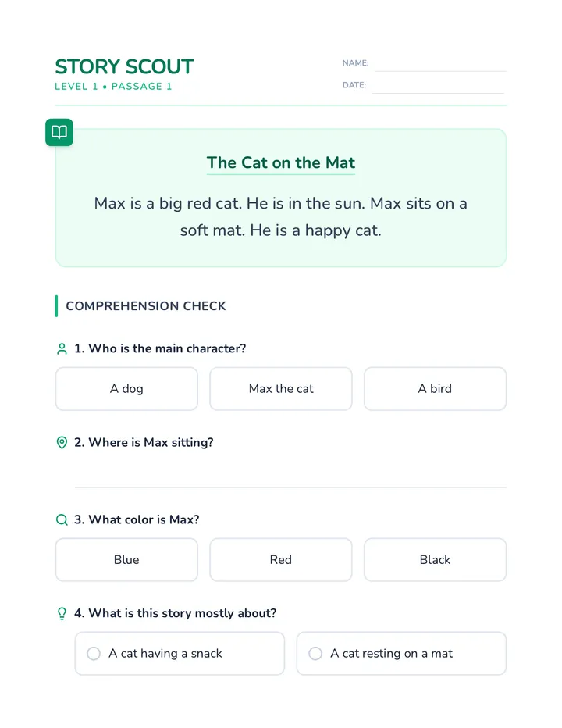Click the DATE field line

pyautogui.click(x=438, y=87)
